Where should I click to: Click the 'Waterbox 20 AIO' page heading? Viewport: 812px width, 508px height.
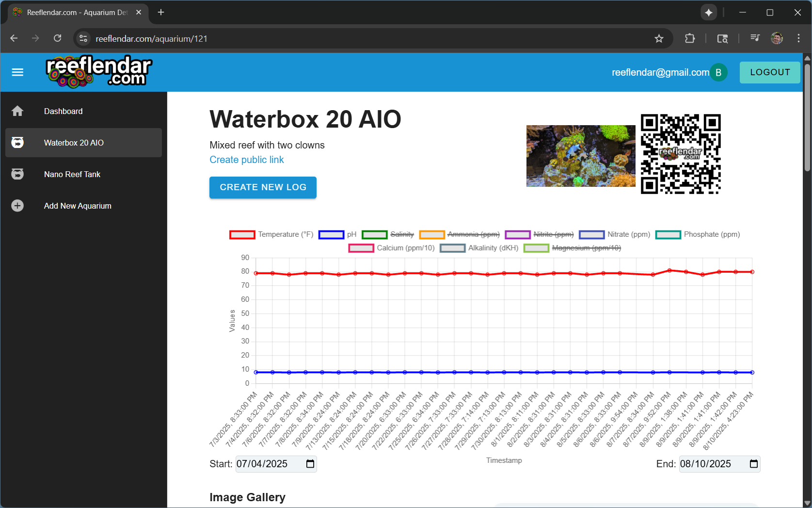(305, 119)
